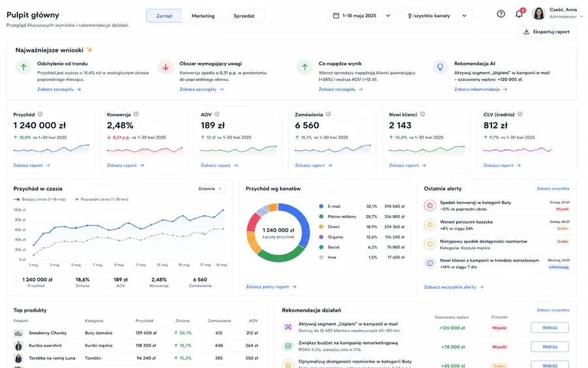This screenshot has width=588, height=368.
Task: Open the help question mark icon
Action: click(500, 14)
